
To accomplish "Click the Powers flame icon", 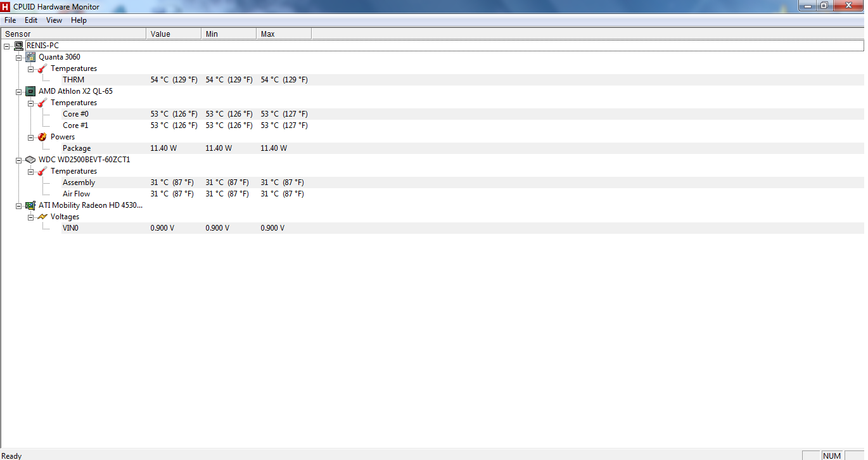I will [x=42, y=137].
